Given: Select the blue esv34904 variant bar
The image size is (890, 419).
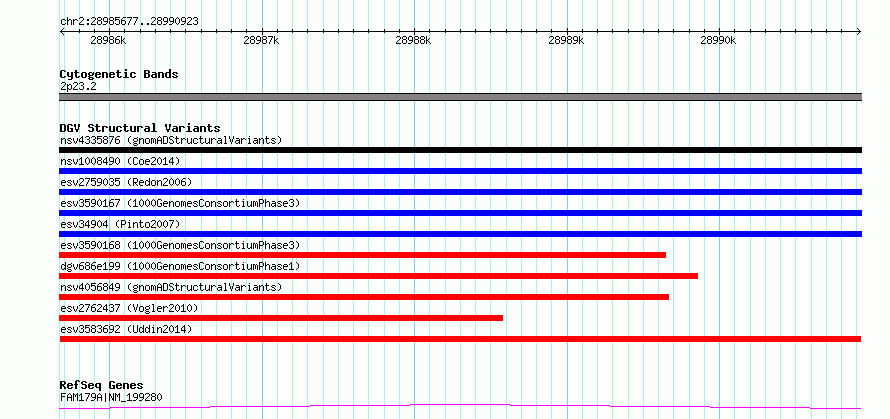Looking at the screenshot, I should (460, 234).
